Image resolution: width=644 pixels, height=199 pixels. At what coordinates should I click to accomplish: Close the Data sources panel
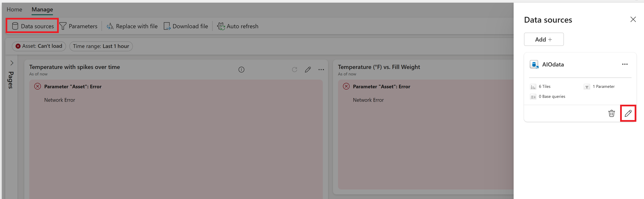(x=633, y=19)
